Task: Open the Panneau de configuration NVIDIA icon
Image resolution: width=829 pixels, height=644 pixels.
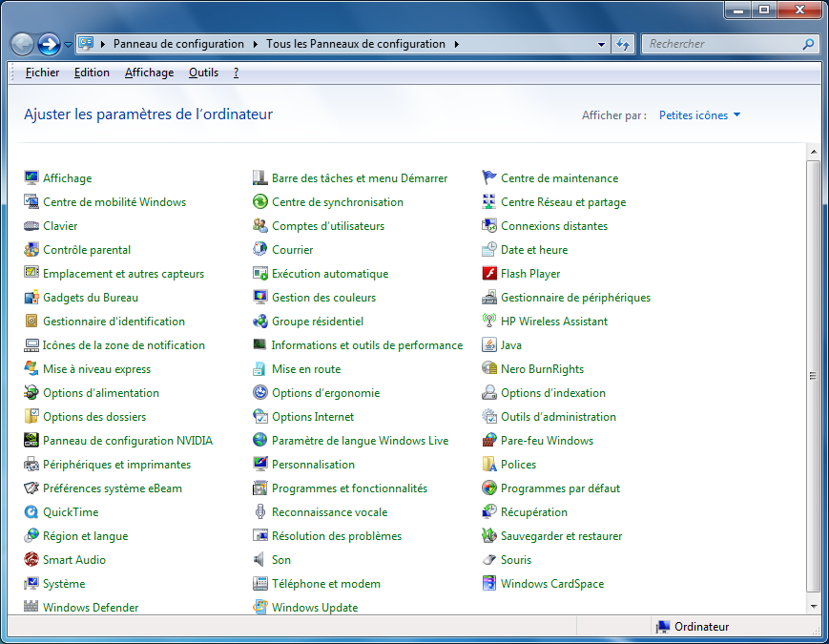Action: [31, 441]
